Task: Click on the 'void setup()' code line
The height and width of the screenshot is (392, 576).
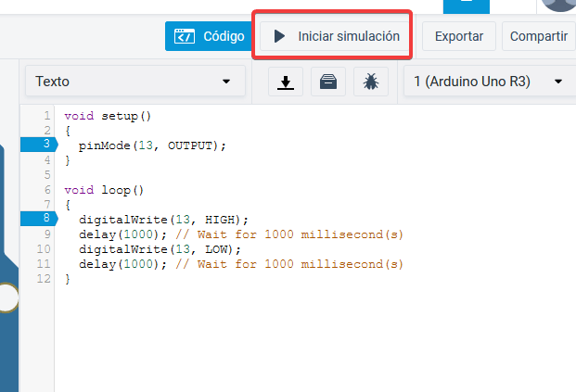Action: click(x=108, y=116)
